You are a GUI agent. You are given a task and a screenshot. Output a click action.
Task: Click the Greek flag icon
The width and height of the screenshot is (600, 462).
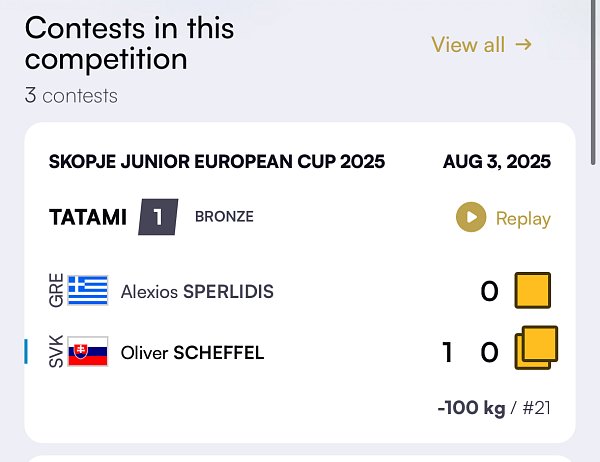[88, 290]
